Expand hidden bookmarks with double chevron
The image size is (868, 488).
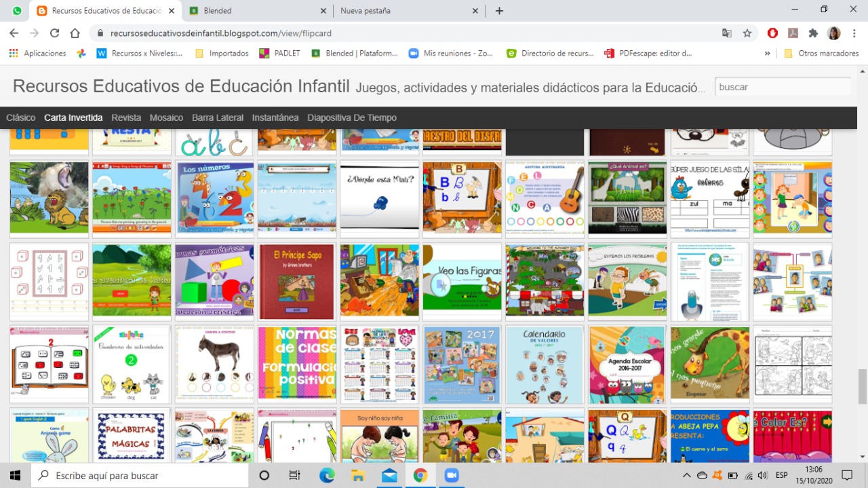pyautogui.click(x=768, y=53)
